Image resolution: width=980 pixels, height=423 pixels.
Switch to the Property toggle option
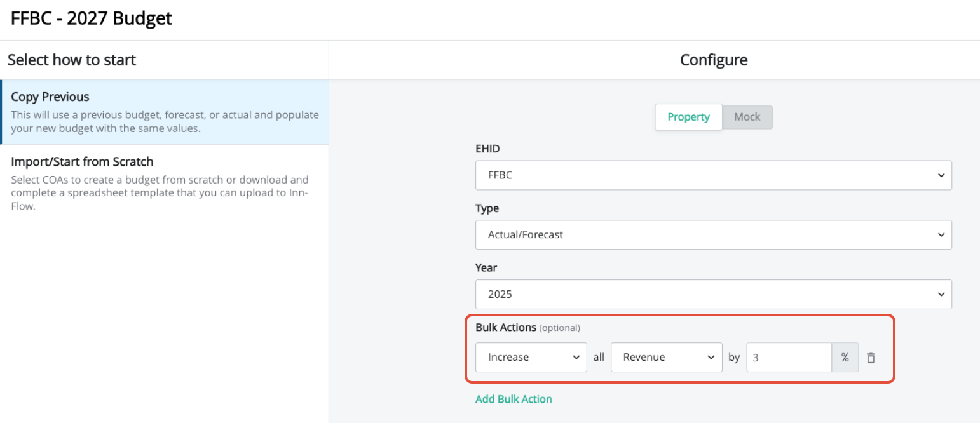point(688,117)
